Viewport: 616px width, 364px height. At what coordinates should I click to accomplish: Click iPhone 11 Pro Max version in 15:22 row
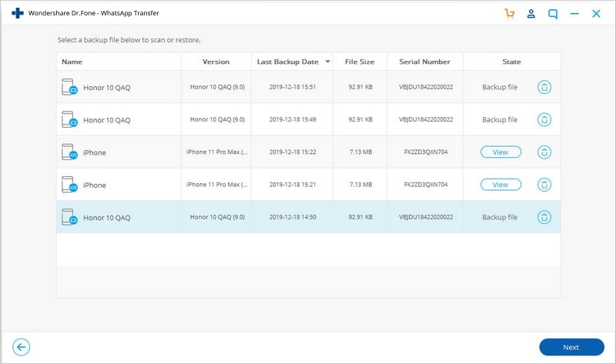point(217,152)
